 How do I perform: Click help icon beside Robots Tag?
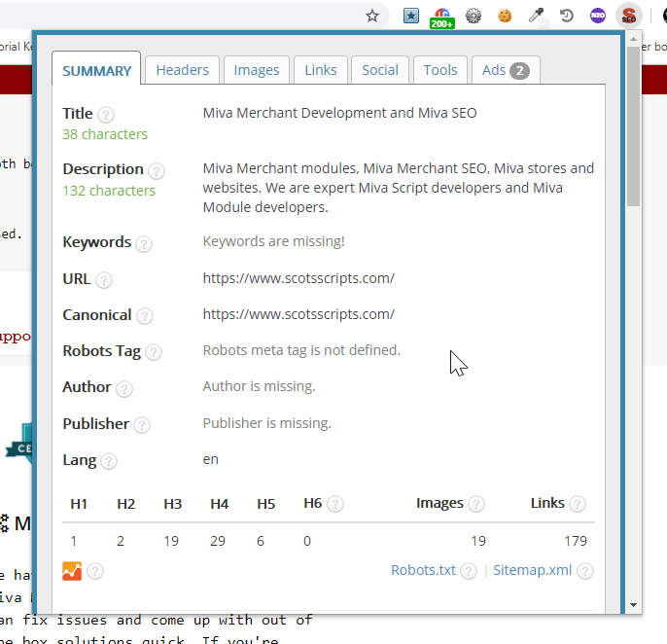[x=153, y=352]
